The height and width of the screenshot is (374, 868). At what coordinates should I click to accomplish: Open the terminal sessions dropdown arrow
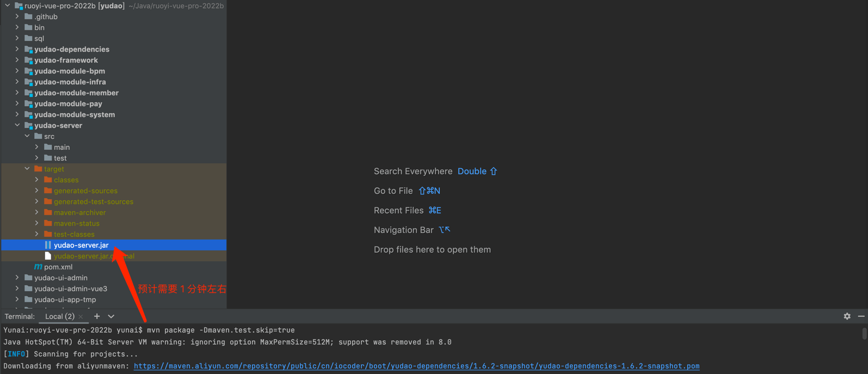pyautogui.click(x=111, y=316)
